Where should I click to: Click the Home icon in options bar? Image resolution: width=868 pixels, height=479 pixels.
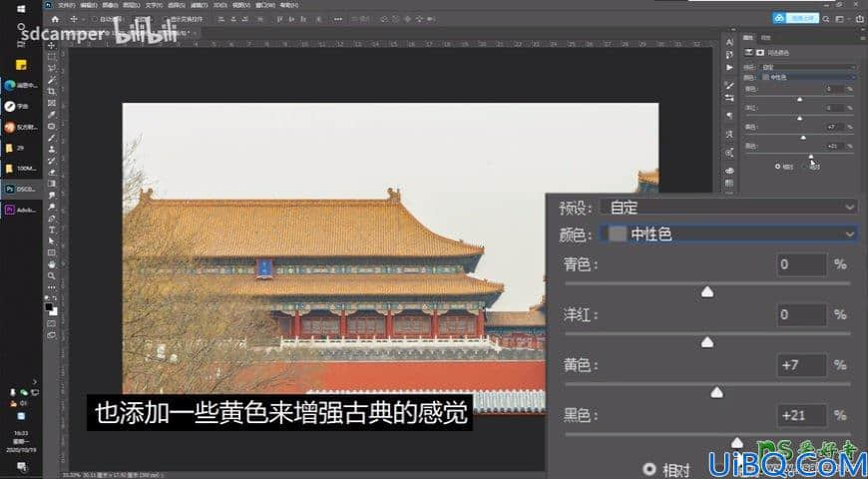tap(55, 19)
